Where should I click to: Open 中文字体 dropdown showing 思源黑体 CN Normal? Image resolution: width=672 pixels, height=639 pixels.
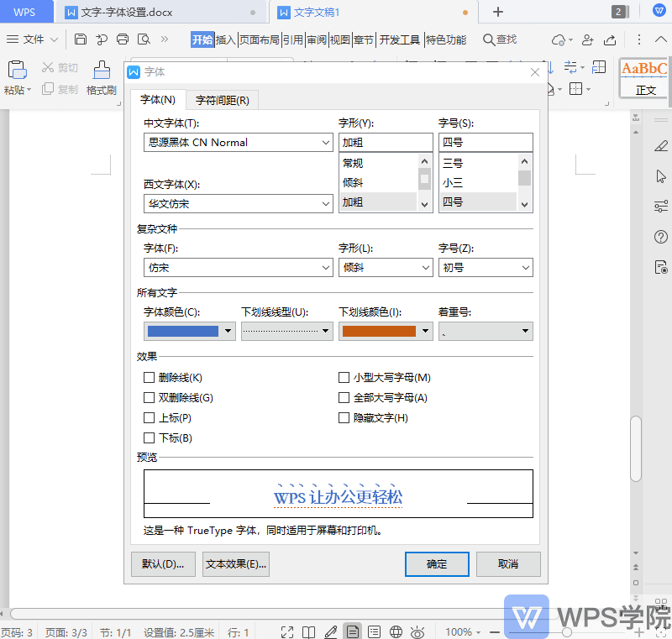pos(239,142)
